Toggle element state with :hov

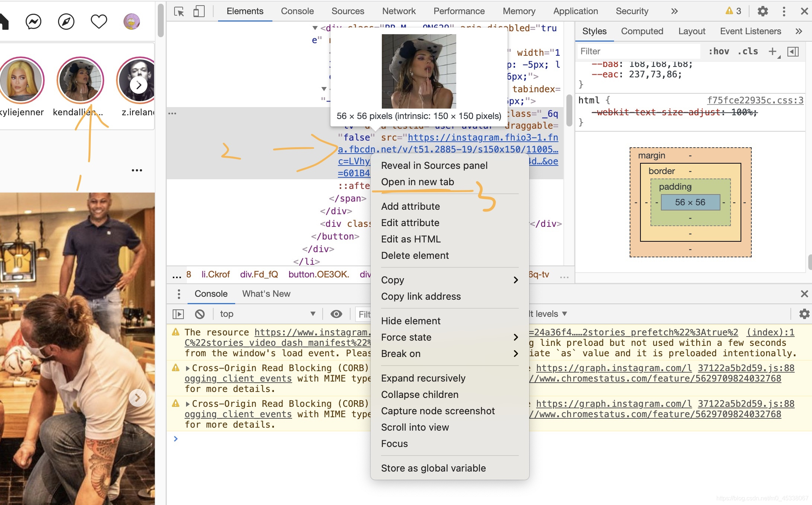coord(719,51)
